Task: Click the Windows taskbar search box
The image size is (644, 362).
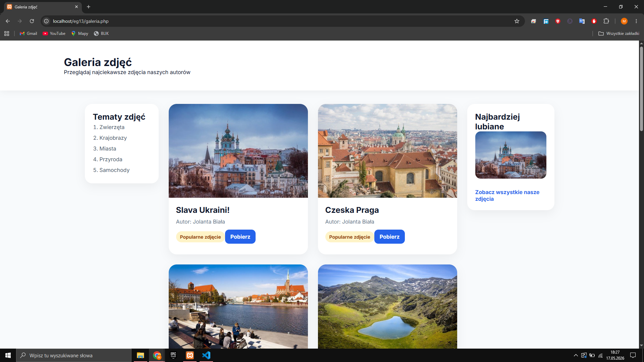Action: tap(74, 355)
